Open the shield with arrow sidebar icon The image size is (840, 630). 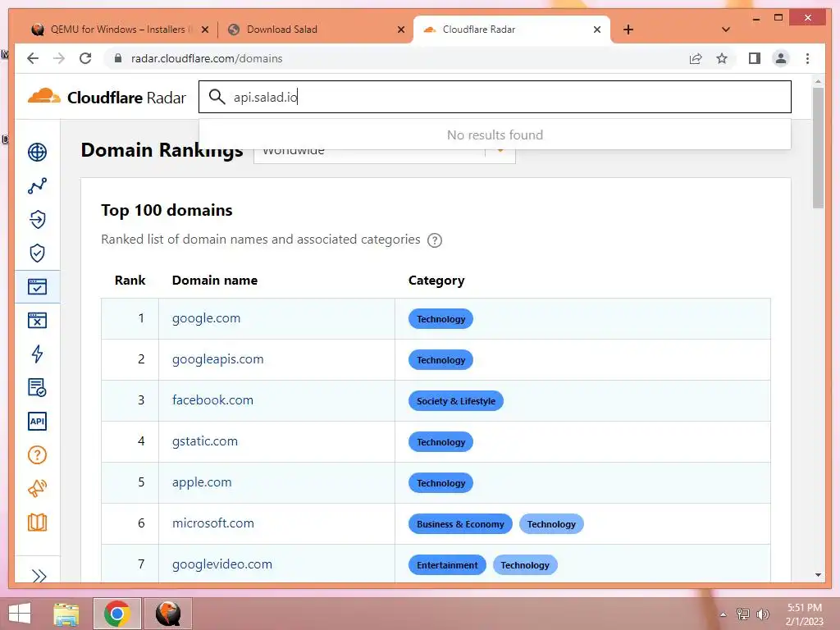pos(37,219)
